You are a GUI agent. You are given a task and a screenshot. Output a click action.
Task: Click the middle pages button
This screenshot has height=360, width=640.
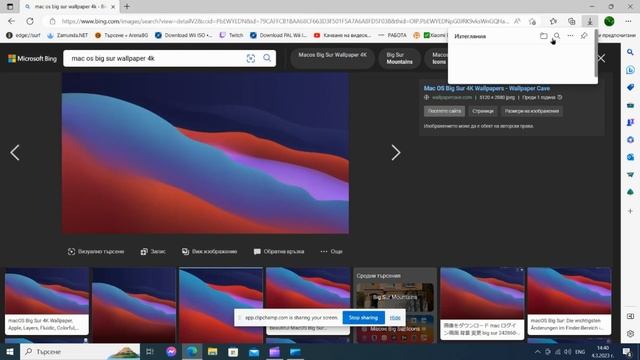point(482,111)
